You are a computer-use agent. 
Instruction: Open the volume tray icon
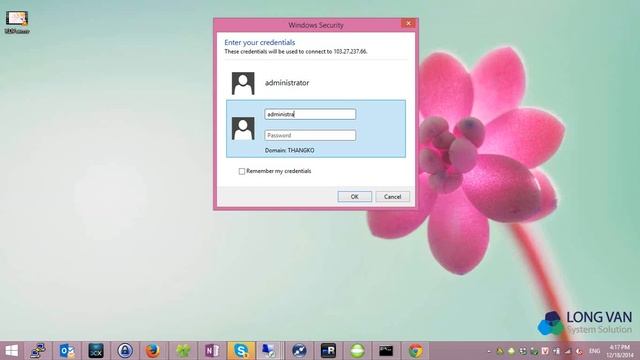click(579, 351)
